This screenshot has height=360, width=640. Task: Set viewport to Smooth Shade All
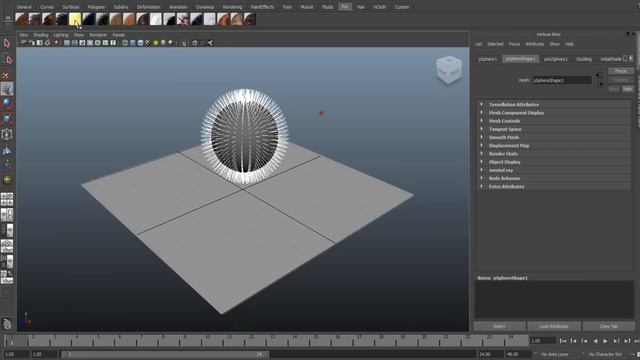coord(133,42)
